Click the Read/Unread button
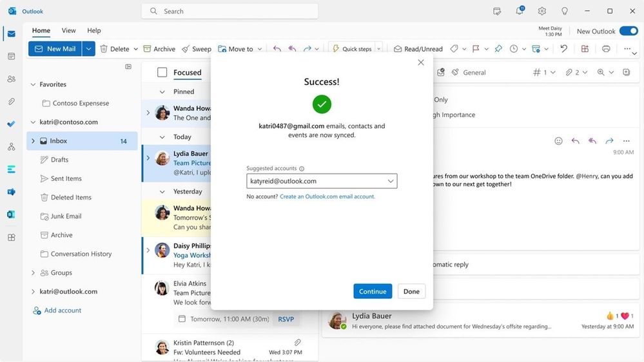The height and width of the screenshot is (362, 644). (x=418, y=49)
